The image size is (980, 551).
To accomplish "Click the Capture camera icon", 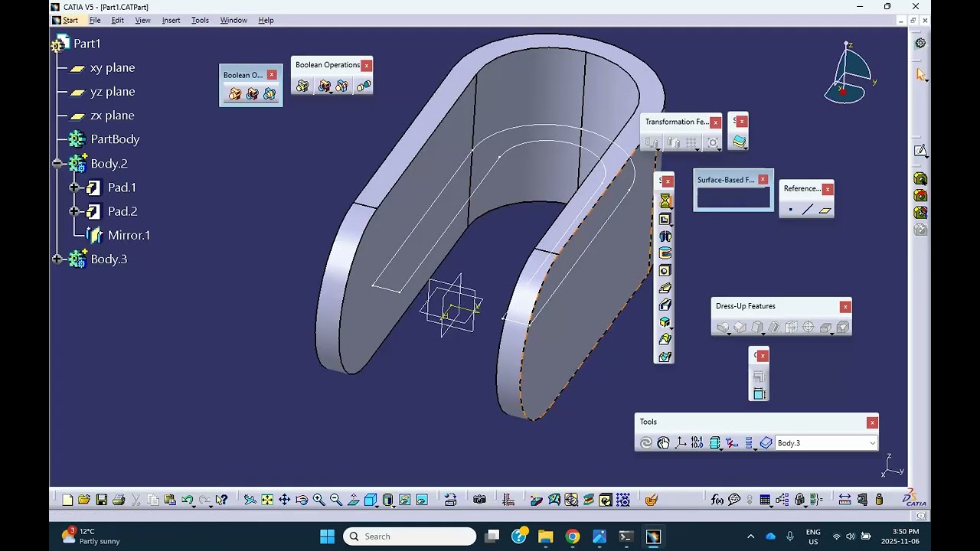I will [x=479, y=500].
